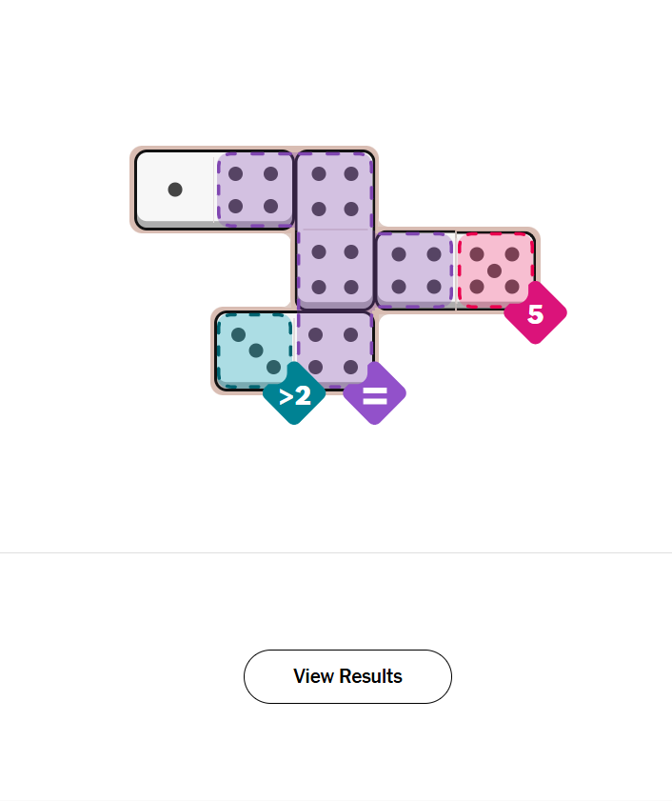Click the bottom-right pip of the blue tile
Viewport: 672px width, 801px height.
click(x=273, y=367)
